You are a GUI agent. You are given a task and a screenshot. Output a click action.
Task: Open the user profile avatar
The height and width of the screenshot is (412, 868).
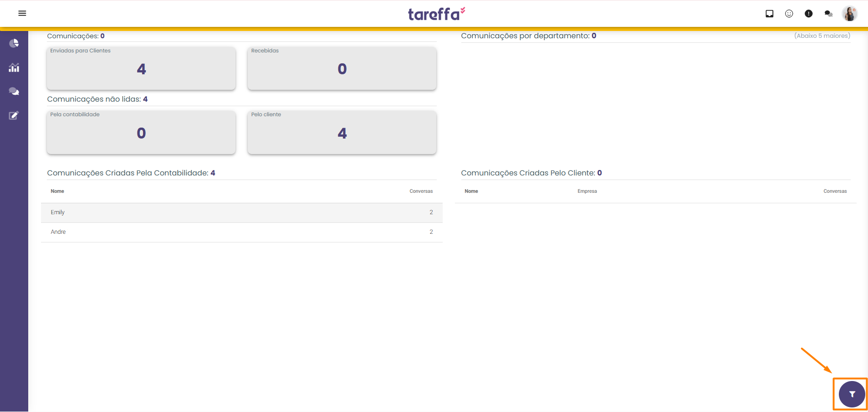point(849,14)
